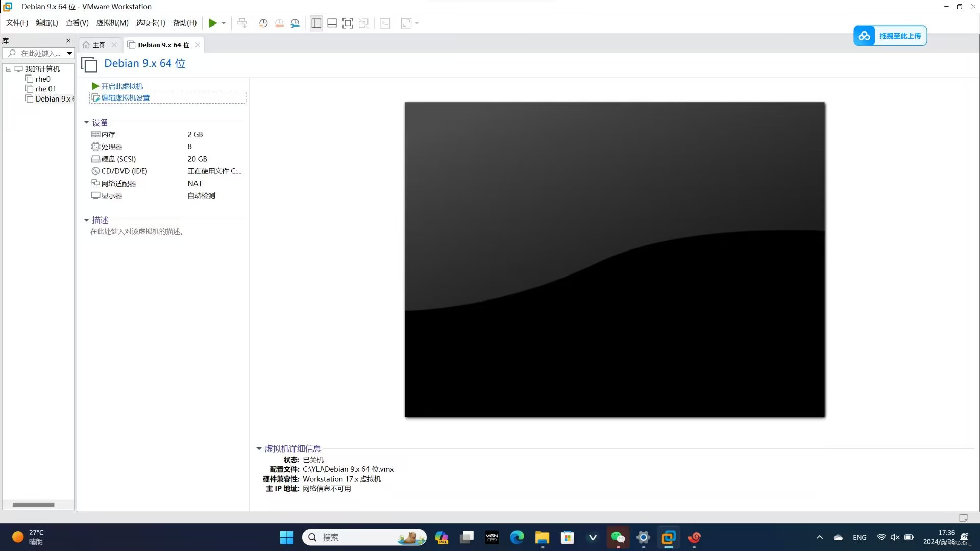The image size is (980, 551).
Task: Collapse the 虚拟机详细信息 section
Action: point(259,449)
